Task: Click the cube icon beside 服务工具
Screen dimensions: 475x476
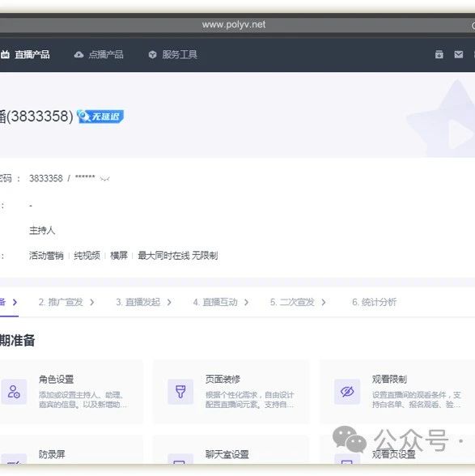Action: (x=153, y=55)
